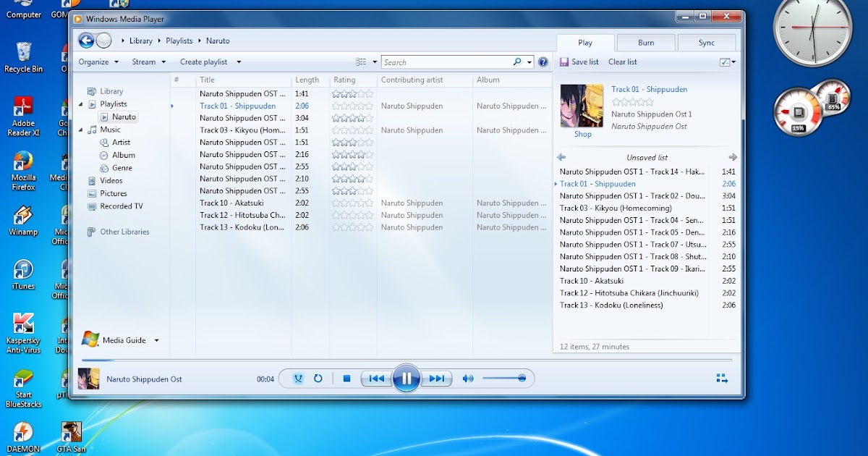This screenshot has width=868, height=456.
Task: Go to next list with right arrow
Action: [733, 157]
